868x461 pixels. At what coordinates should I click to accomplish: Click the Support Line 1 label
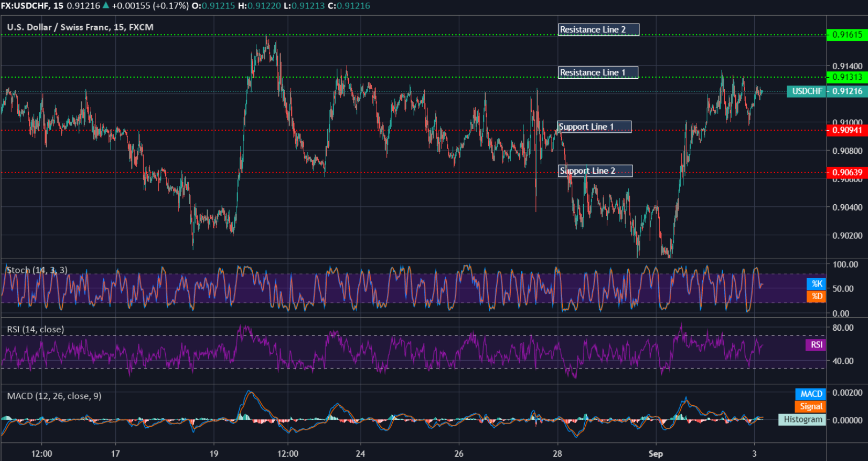(594, 127)
